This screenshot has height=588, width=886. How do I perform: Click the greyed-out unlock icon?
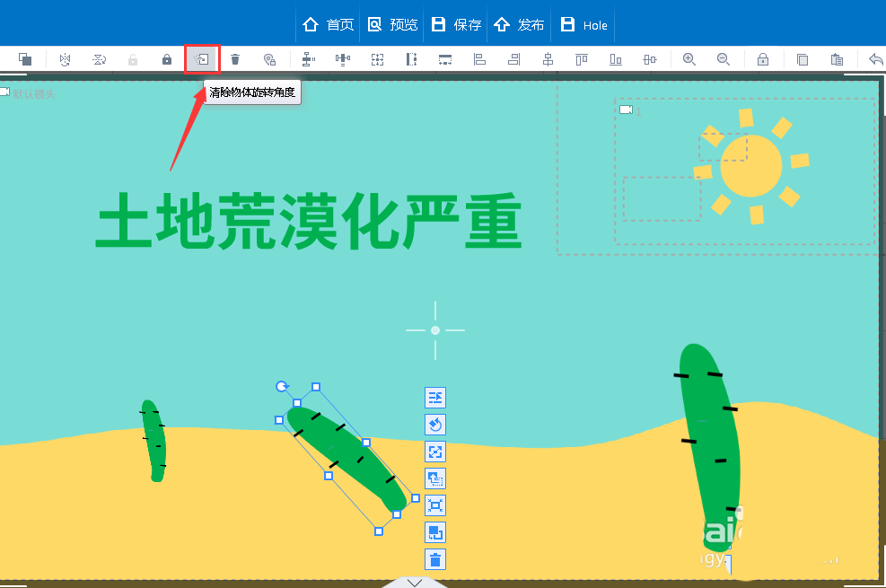tap(133, 59)
